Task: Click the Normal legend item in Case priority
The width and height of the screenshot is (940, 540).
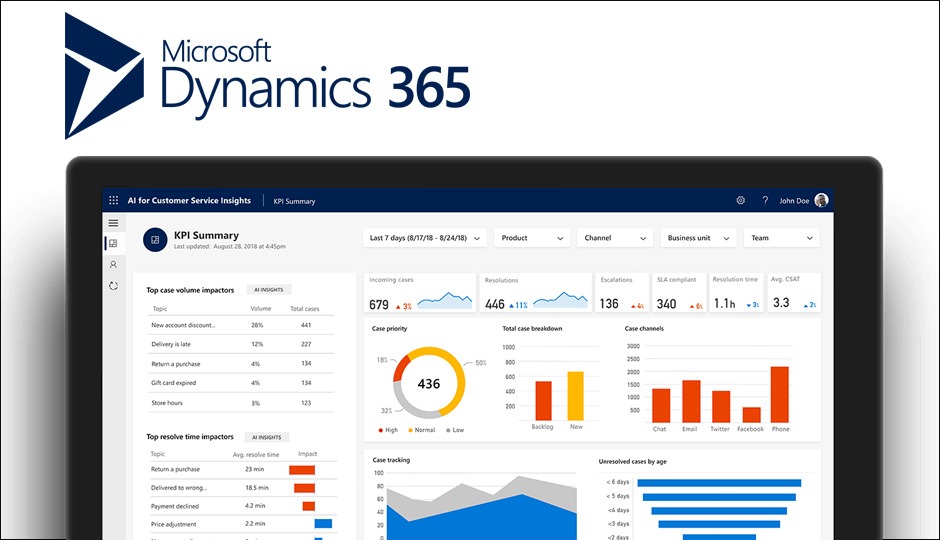Action: click(421, 430)
